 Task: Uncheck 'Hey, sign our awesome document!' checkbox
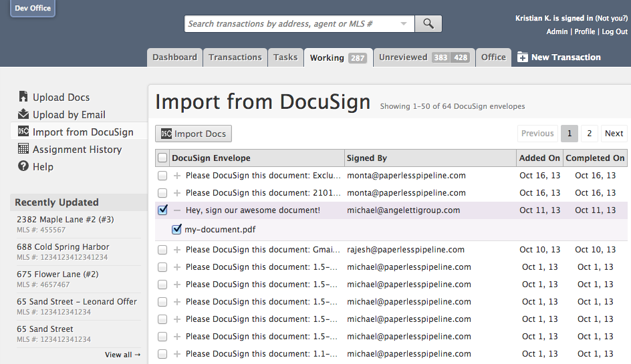click(x=162, y=210)
